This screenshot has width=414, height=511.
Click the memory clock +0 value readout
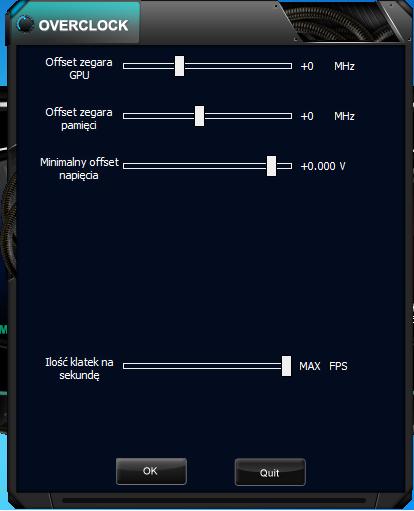[307, 116]
